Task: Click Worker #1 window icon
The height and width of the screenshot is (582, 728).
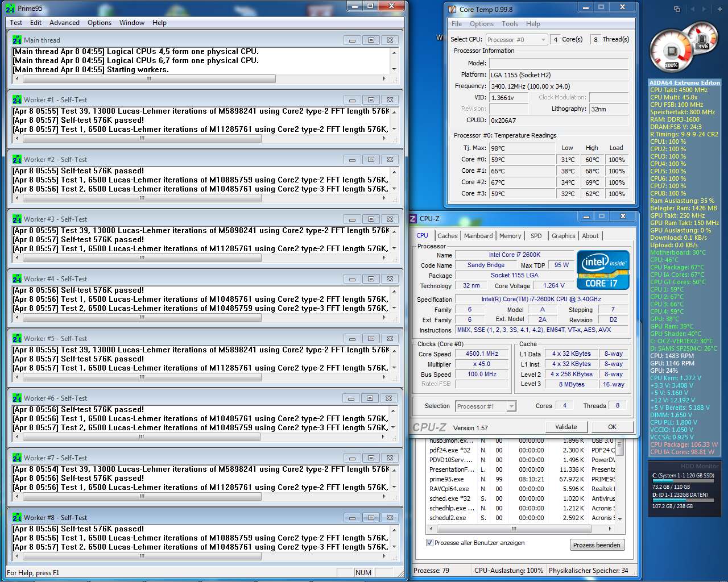Action: coord(17,99)
